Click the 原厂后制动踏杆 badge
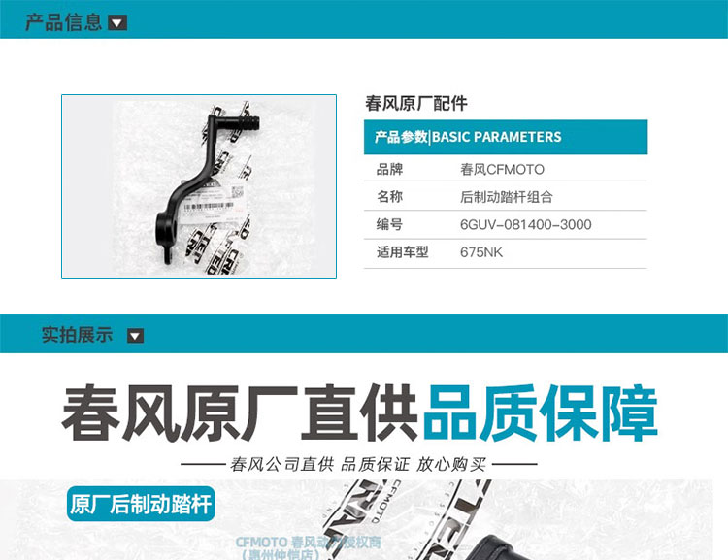Image resolution: width=728 pixels, height=560 pixels. point(141,504)
